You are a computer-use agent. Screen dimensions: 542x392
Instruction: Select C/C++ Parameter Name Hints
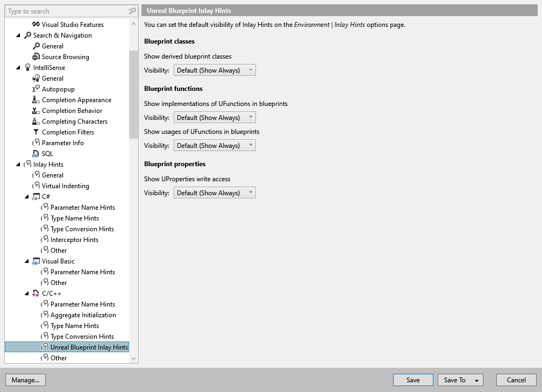pos(83,304)
